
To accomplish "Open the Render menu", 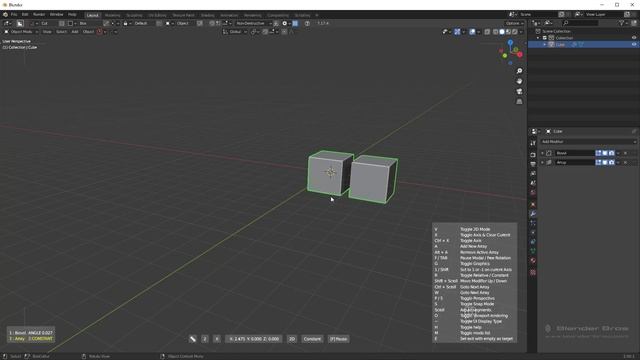I will [39, 15].
